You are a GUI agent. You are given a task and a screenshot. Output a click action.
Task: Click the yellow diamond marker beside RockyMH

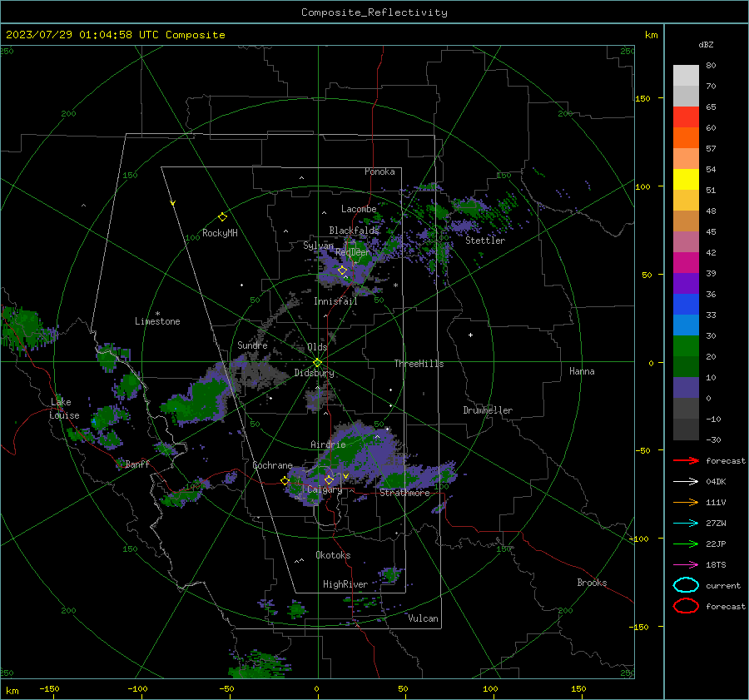point(222,217)
